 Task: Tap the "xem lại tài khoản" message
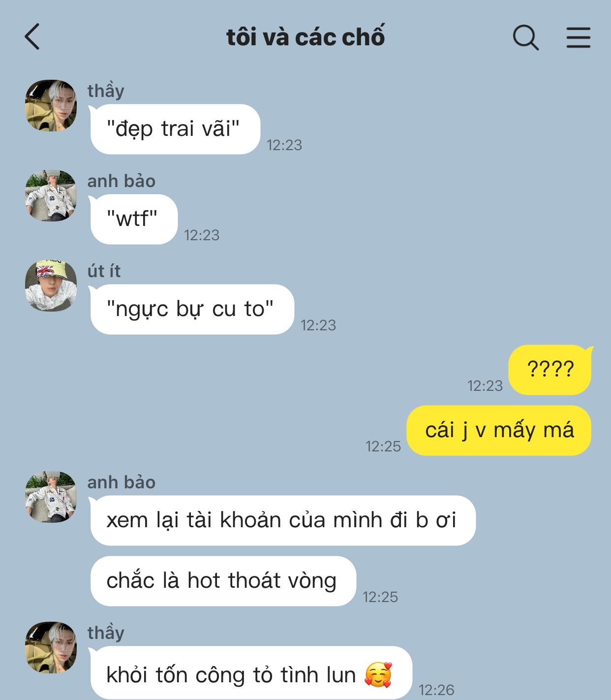coord(283,520)
